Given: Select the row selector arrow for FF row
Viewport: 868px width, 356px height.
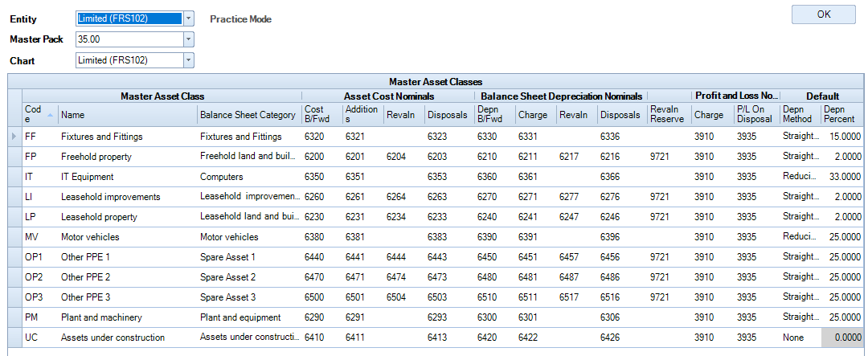Looking at the screenshot, I should tap(15, 136).
